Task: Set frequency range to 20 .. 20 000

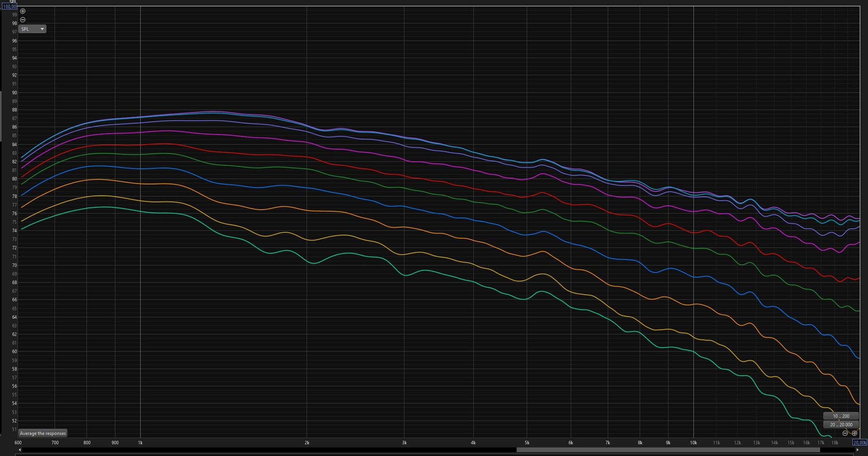Action: pos(841,425)
